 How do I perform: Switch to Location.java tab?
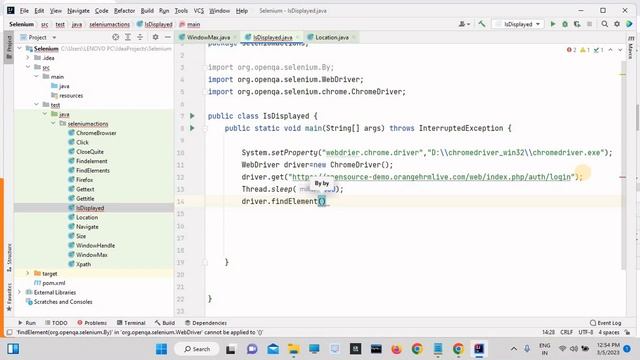point(332,37)
